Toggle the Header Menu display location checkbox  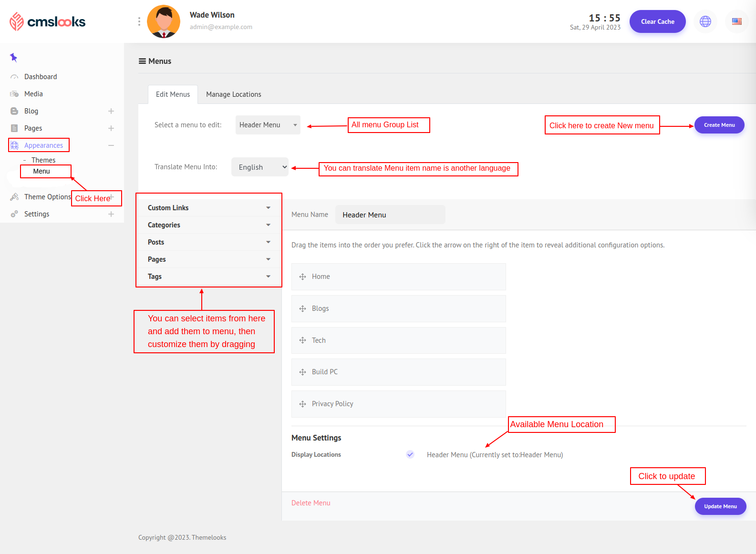(x=410, y=454)
